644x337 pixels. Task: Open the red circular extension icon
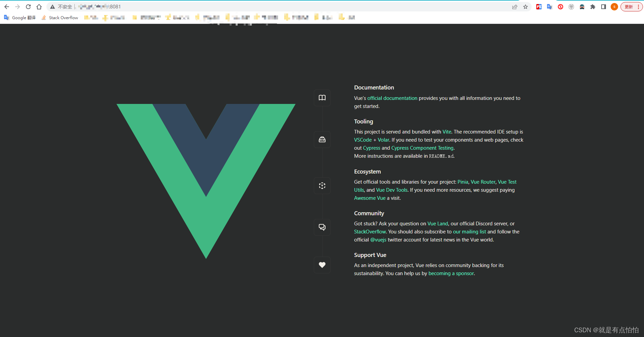click(x=561, y=7)
